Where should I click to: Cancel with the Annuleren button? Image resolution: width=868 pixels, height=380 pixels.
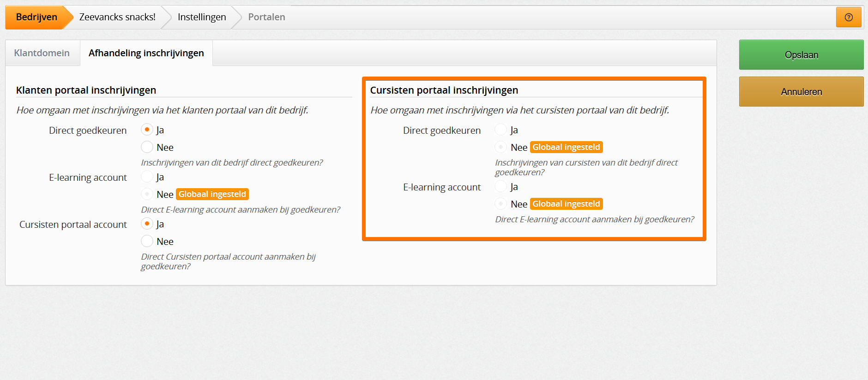[801, 92]
